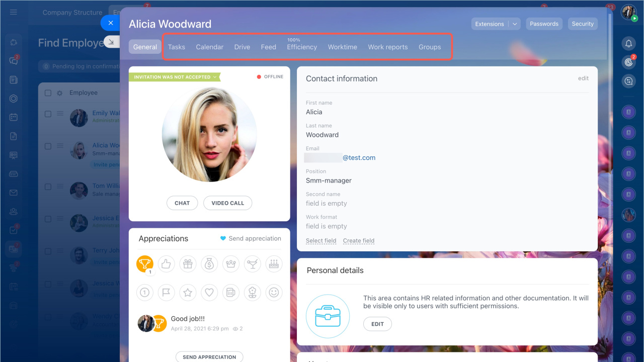Tick the checkbox for Tom's row
The width and height of the screenshot is (644, 362).
tap(48, 187)
